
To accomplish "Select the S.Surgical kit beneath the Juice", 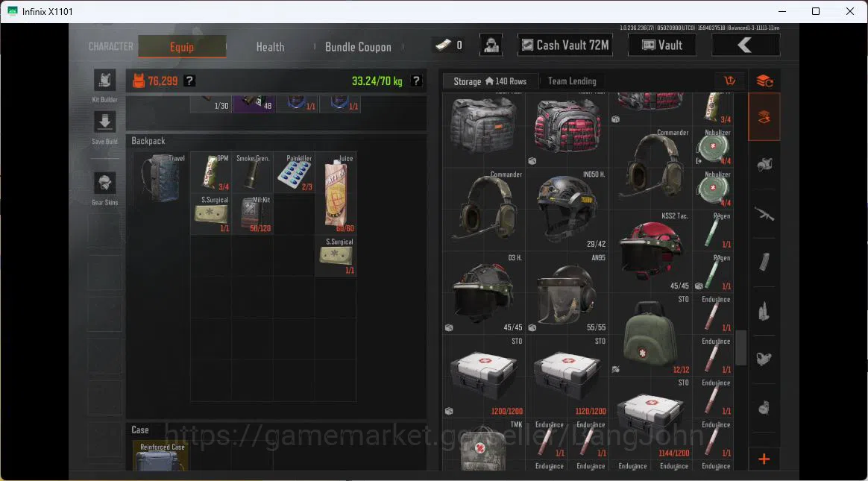I will click(x=336, y=256).
